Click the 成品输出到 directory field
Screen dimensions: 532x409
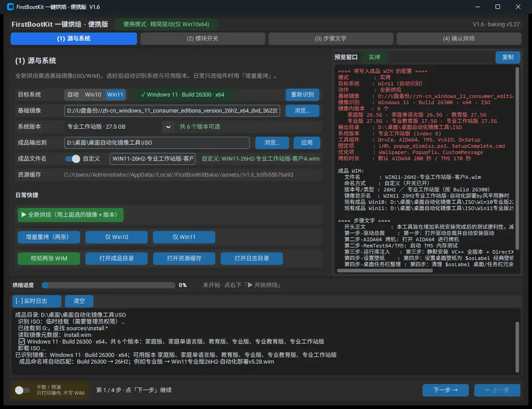(x=157, y=143)
